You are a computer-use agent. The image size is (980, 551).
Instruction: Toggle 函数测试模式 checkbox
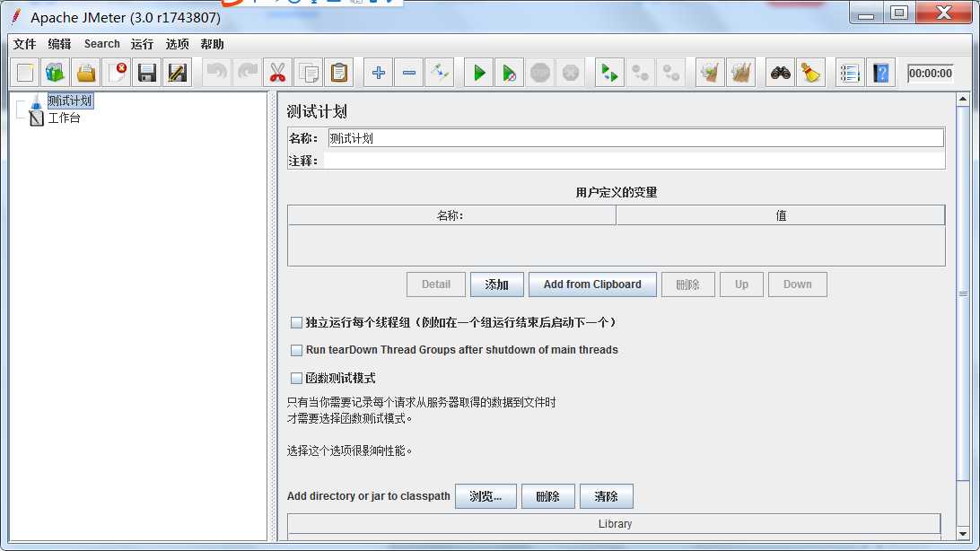[296, 378]
